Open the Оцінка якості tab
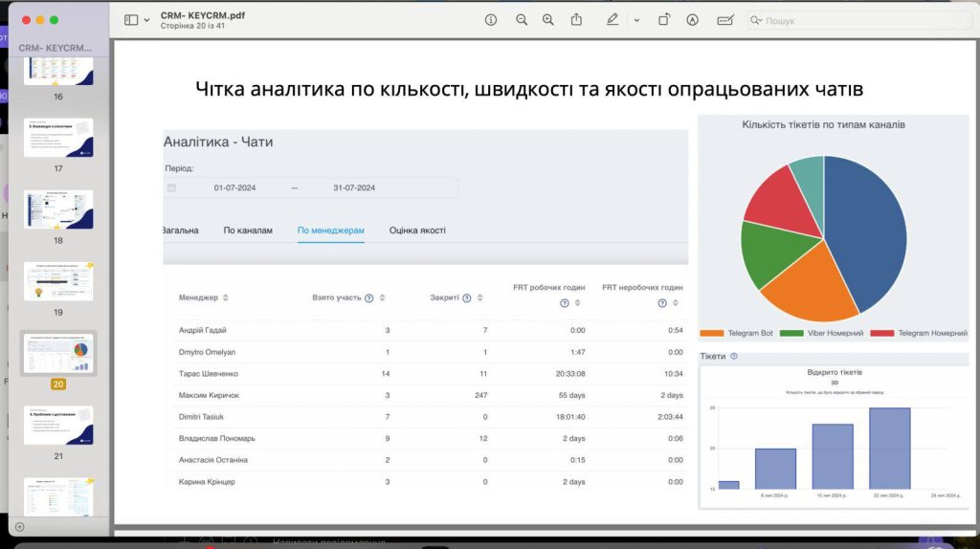980x549 pixels. click(417, 231)
